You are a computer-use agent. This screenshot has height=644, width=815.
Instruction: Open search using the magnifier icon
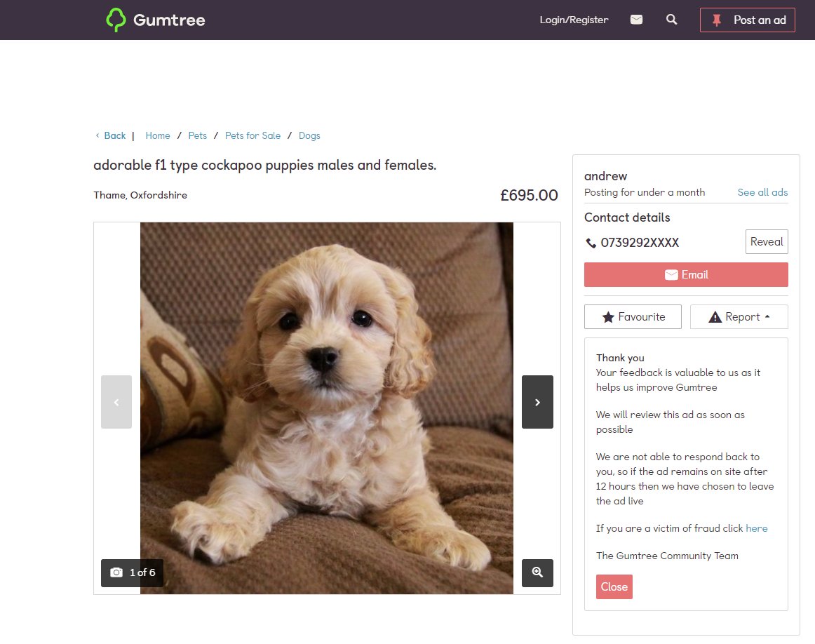pos(671,20)
